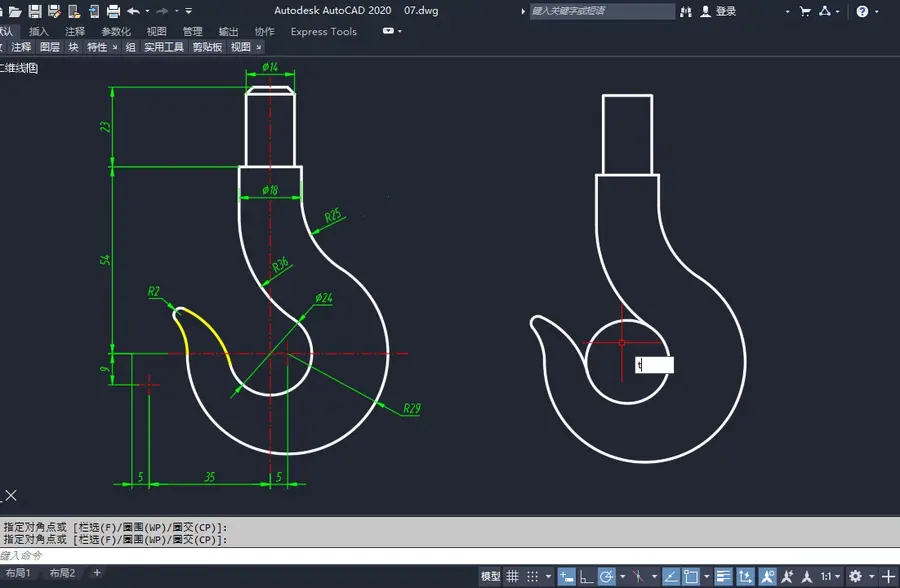Toggle isometric drafting icon
Image resolution: width=900 pixels, height=588 pixels.
[x=638, y=576]
